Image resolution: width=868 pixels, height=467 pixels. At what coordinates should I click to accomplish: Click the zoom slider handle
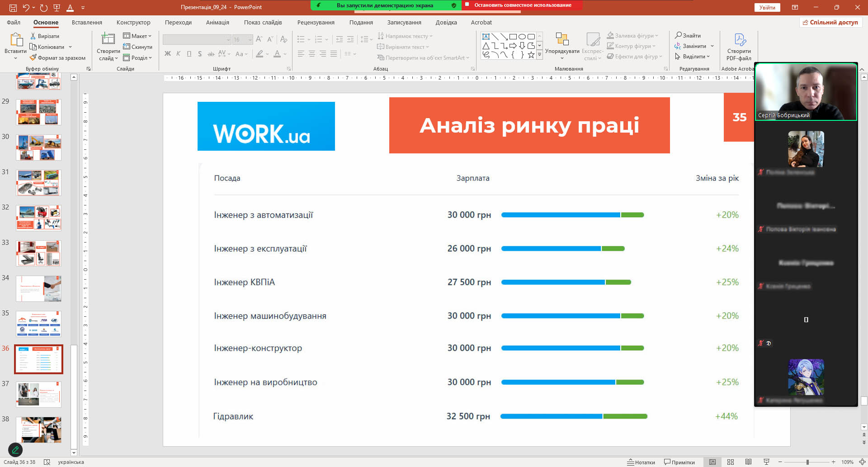[807, 462]
